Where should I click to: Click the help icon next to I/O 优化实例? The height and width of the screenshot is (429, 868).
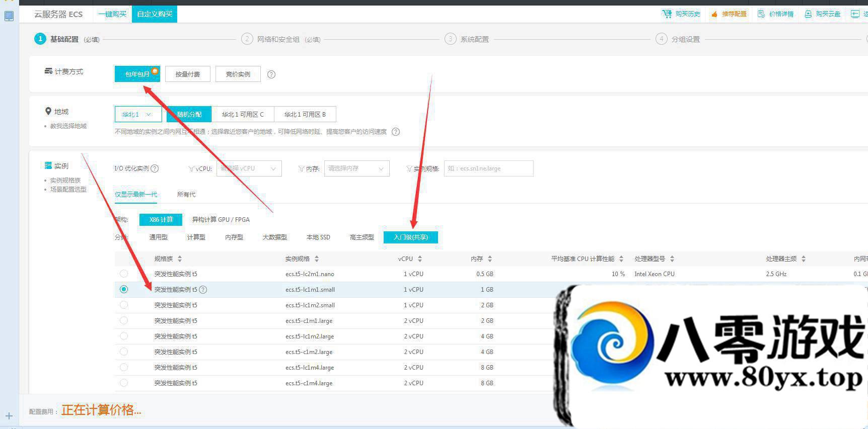click(x=155, y=168)
